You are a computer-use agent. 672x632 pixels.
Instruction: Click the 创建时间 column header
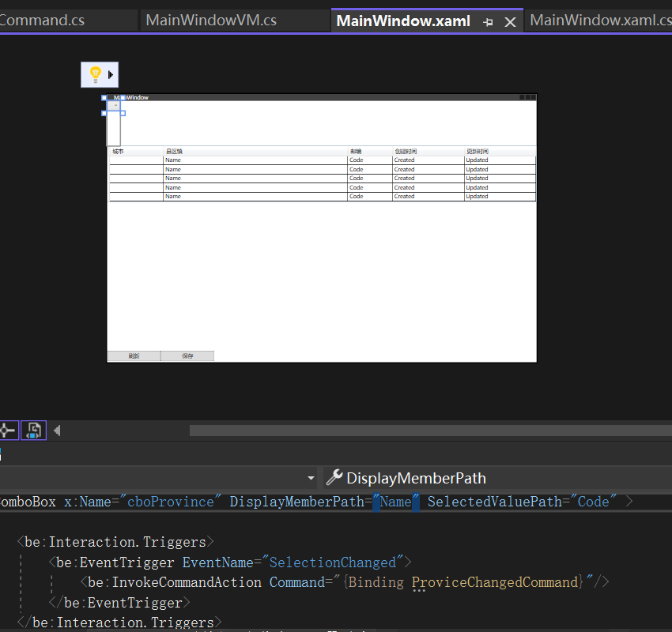tap(406, 151)
